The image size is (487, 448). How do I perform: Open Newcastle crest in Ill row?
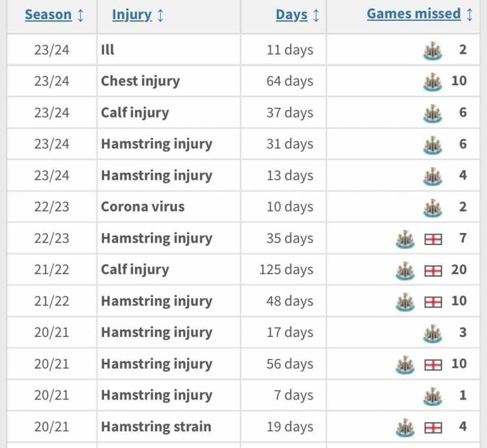433,50
